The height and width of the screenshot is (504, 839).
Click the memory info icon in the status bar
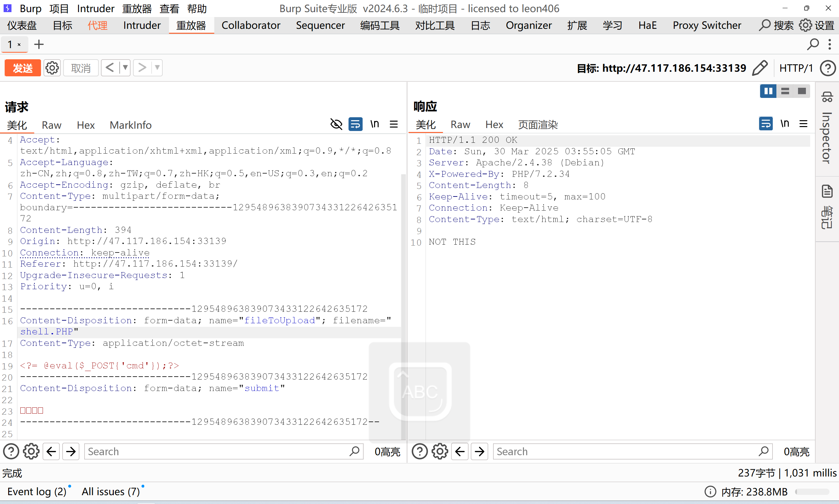(x=710, y=492)
